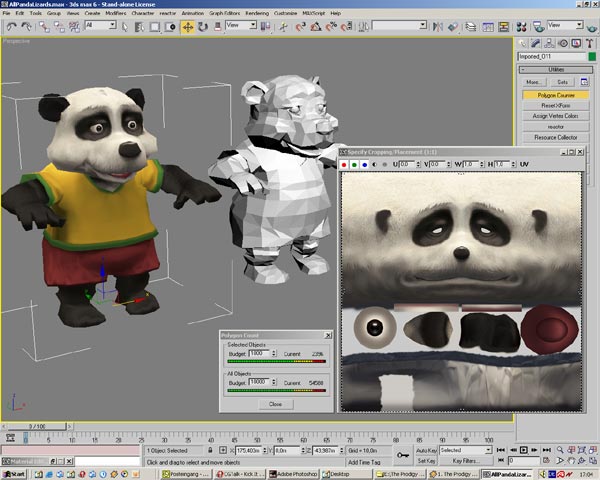Click the Quick Render teapot icon
This screenshot has height=480, width=600.
click(592, 27)
